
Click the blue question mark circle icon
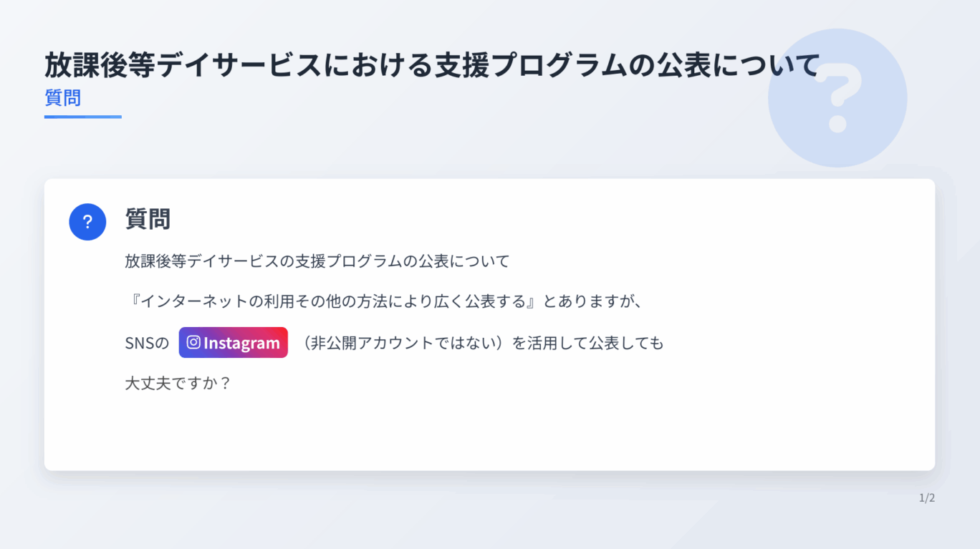click(87, 222)
